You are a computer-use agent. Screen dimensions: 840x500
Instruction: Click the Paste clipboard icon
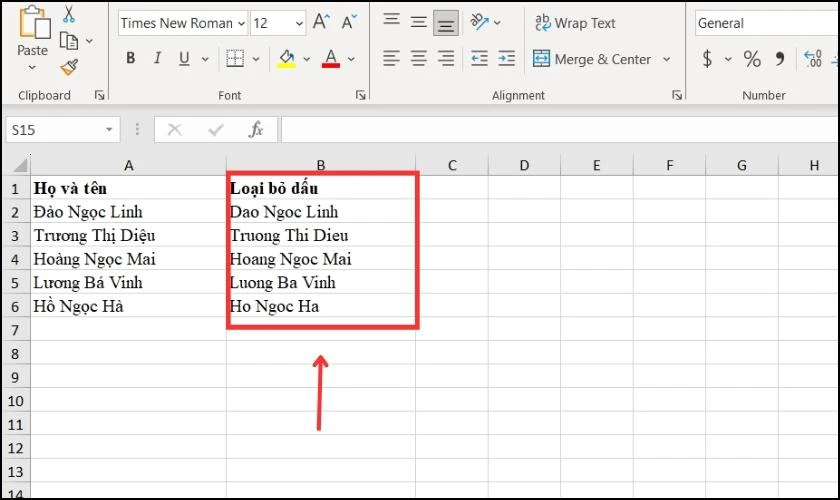click(35, 23)
